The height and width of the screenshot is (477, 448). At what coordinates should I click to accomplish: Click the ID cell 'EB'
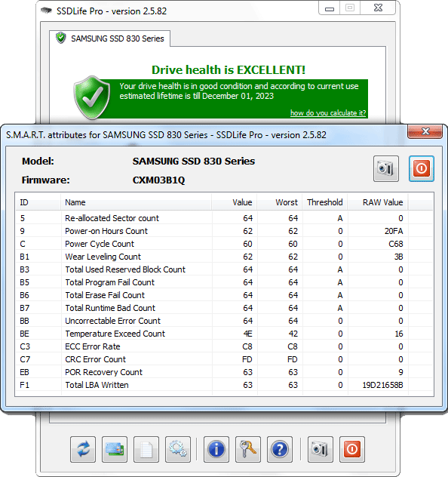(x=24, y=372)
